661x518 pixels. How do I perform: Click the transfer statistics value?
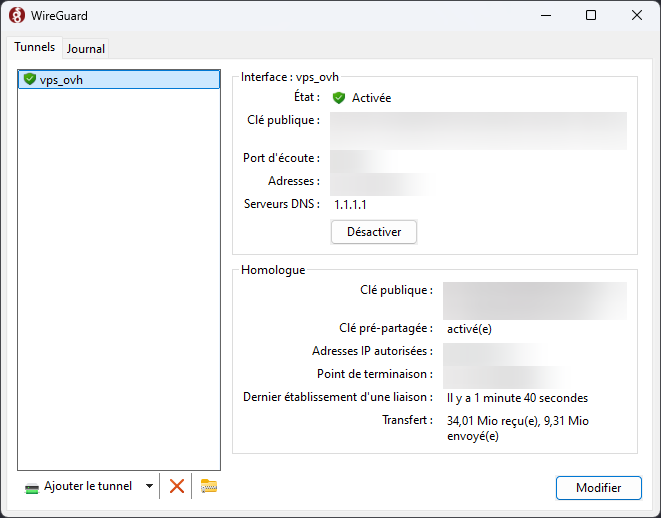coord(518,428)
